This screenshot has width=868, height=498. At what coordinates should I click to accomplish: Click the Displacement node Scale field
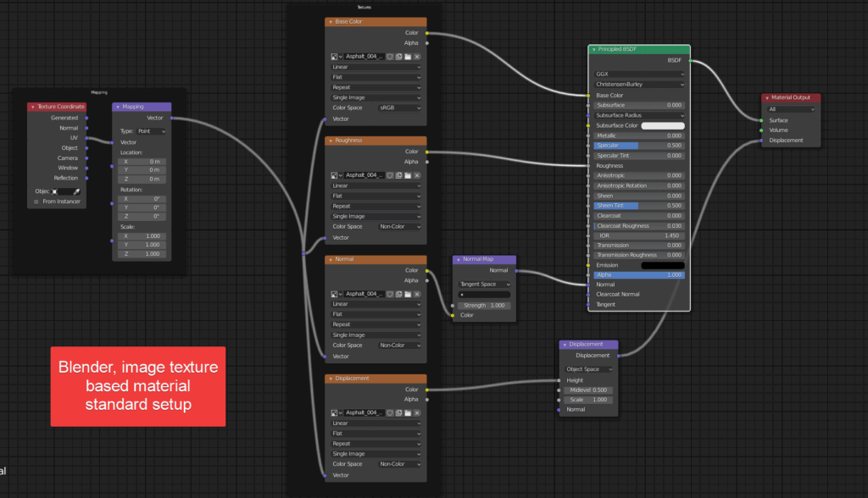pos(588,400)
